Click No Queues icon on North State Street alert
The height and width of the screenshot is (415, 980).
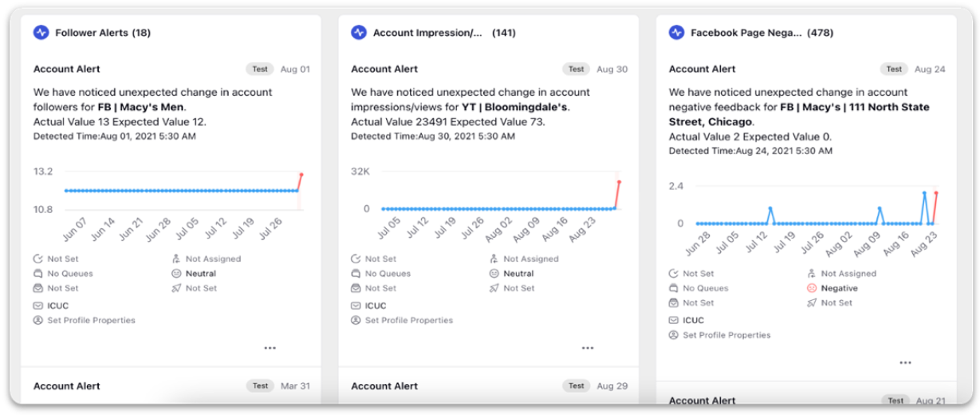click(x=674, y=288)
